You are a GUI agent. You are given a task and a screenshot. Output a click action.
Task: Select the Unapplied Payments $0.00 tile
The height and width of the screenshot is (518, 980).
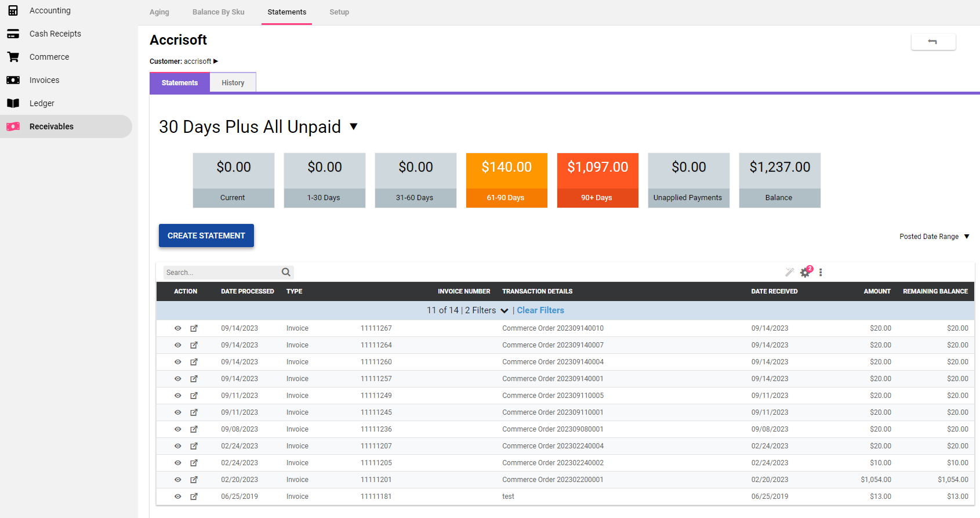[689, 180]
